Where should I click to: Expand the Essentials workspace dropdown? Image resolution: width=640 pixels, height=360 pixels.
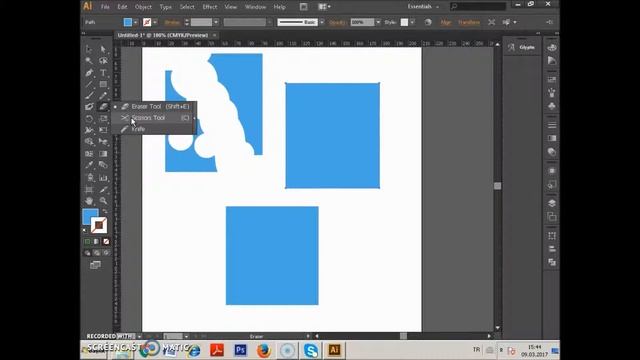423,7
